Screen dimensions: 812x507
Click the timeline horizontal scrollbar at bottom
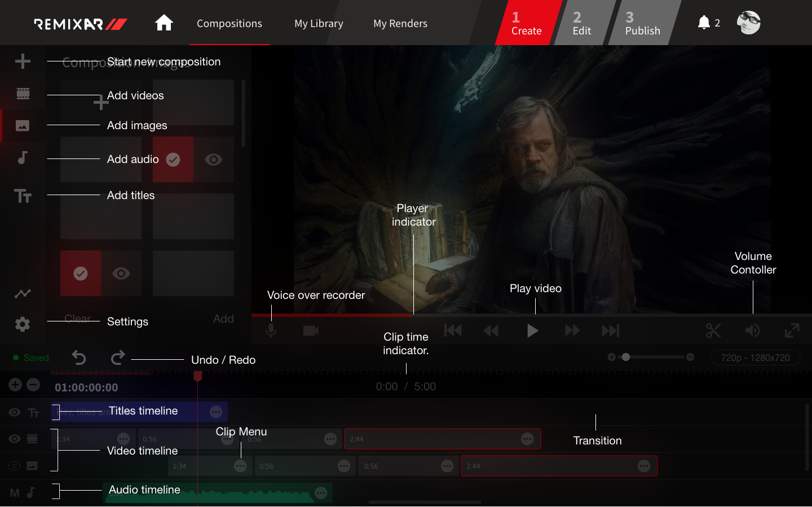tap(425, 502)
